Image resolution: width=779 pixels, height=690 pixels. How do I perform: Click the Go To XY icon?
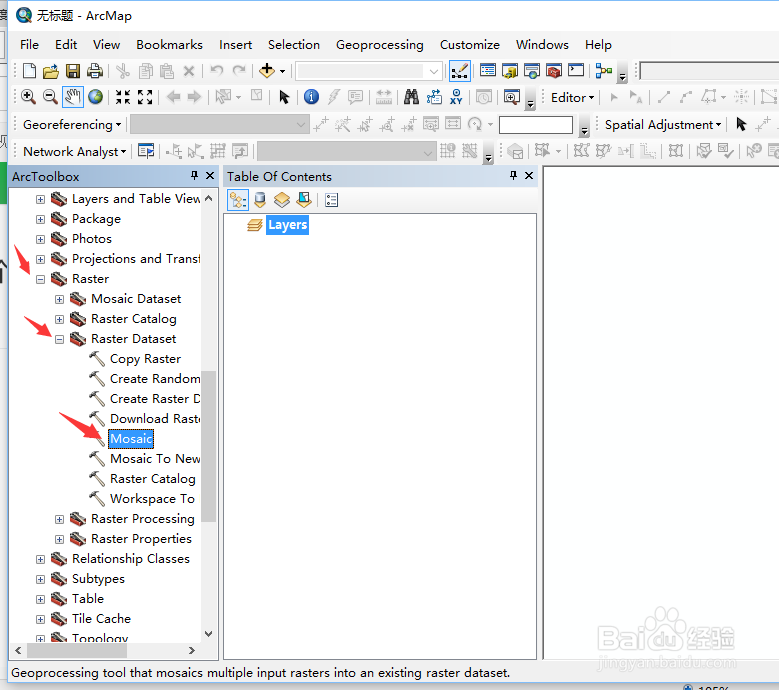[x=456, y=97]
